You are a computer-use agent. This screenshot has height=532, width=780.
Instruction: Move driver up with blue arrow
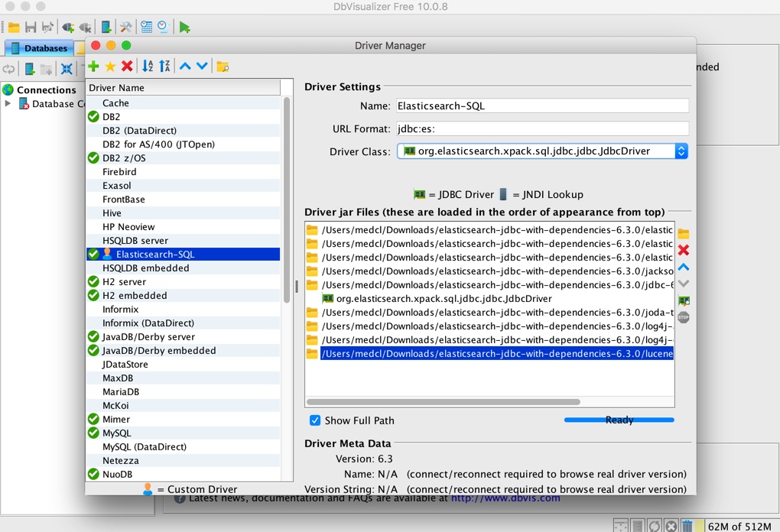(185, 66)
